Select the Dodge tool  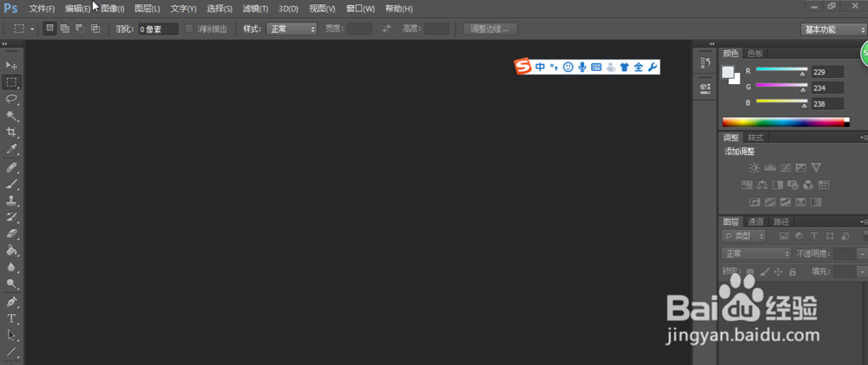(x=11, y=284)
